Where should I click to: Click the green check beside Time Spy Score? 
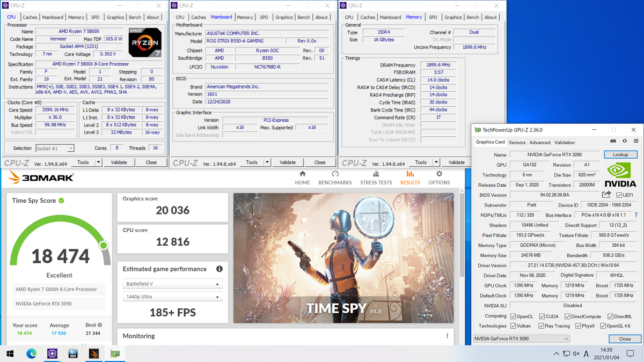click(x=61, y=201)
